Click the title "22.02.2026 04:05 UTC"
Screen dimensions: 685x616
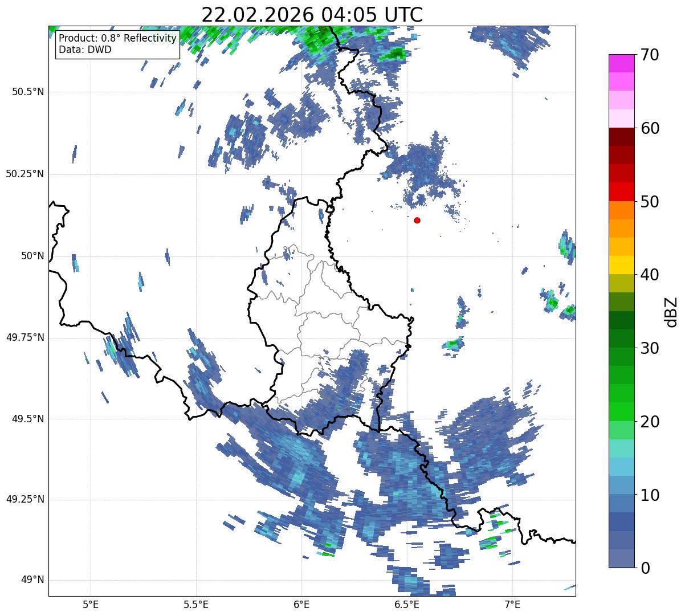pos(312,14)
